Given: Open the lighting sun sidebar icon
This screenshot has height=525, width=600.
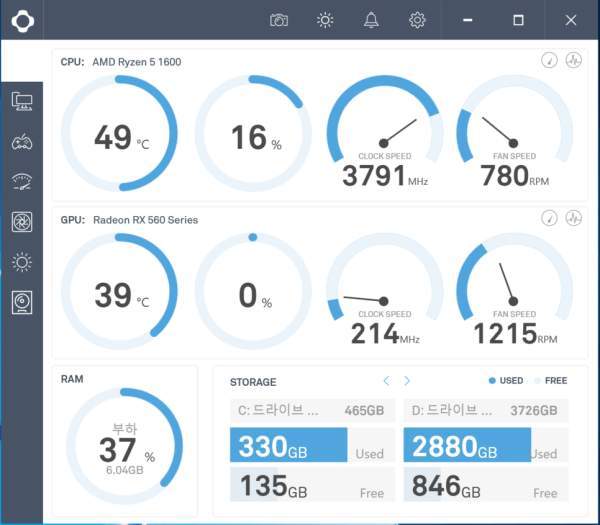Looking at the screenshot, I should coord(22,262).
